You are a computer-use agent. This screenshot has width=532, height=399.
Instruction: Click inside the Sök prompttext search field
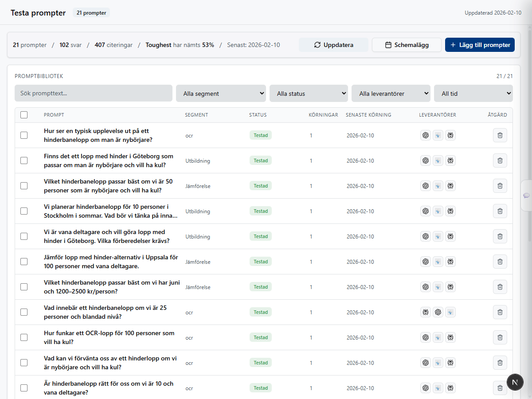pyautogui.click(x=93, y=93)
